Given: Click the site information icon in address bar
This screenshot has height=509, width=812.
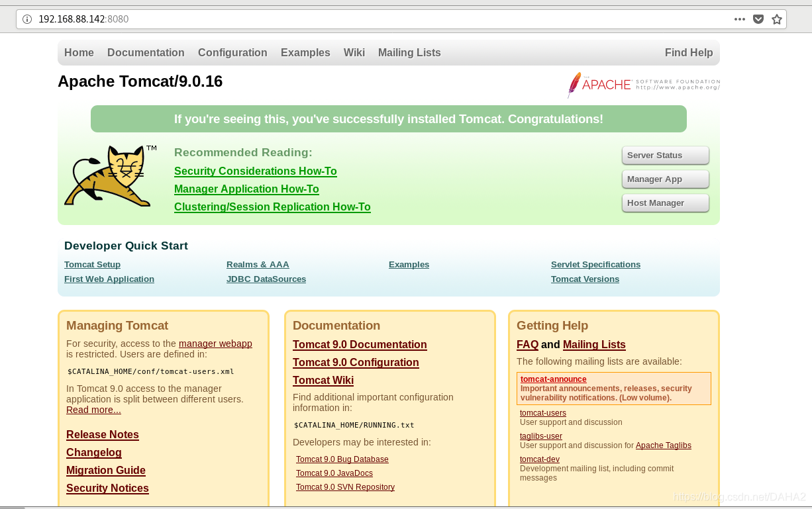Looking at the screenshot, I should [27, 19].
